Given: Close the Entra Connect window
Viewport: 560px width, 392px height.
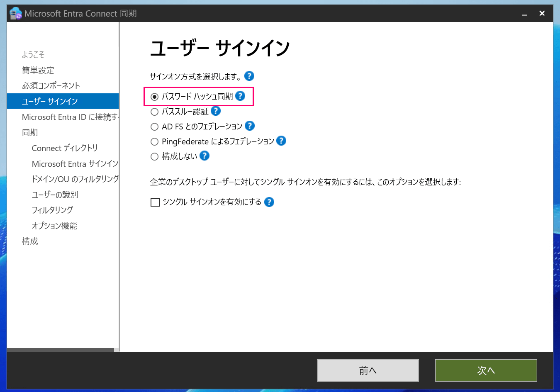Looking at the screenshot, I should 542,13.
